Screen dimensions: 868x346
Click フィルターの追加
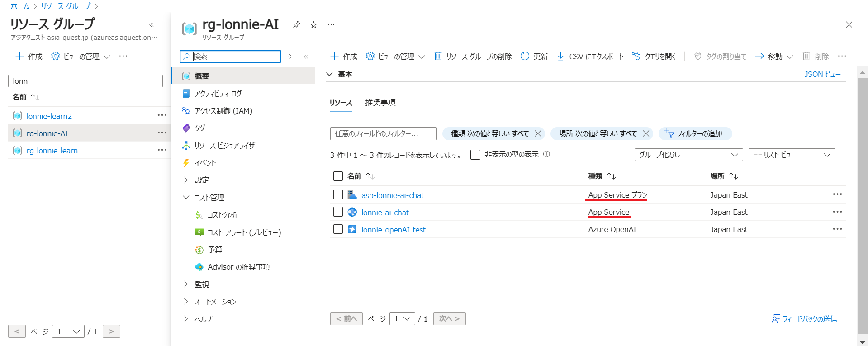pyautogui.click(x=695, y=133)
